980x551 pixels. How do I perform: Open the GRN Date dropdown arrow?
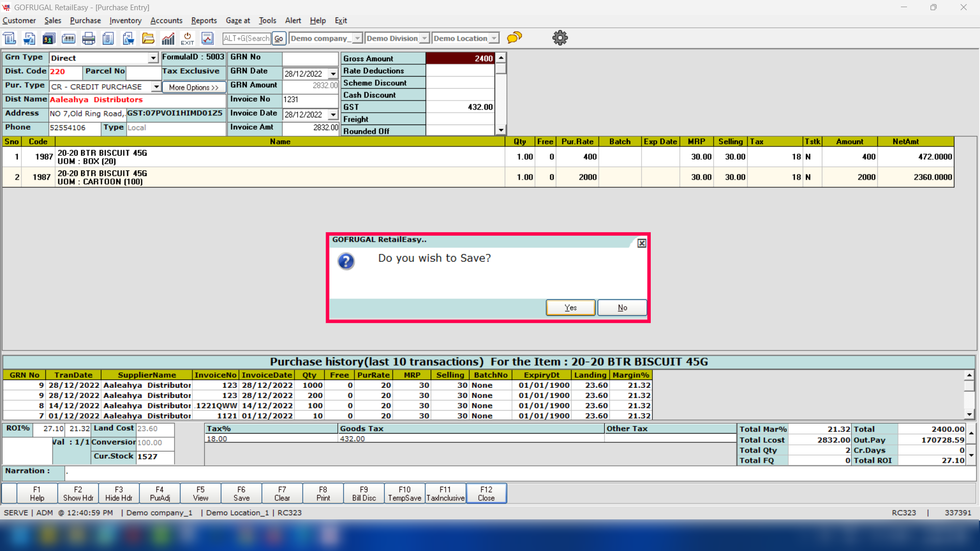[333, 74]
